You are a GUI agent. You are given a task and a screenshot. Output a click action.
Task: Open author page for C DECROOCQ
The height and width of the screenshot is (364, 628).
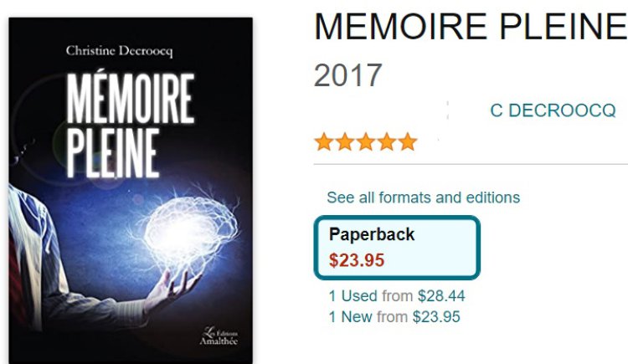(553, 110)
